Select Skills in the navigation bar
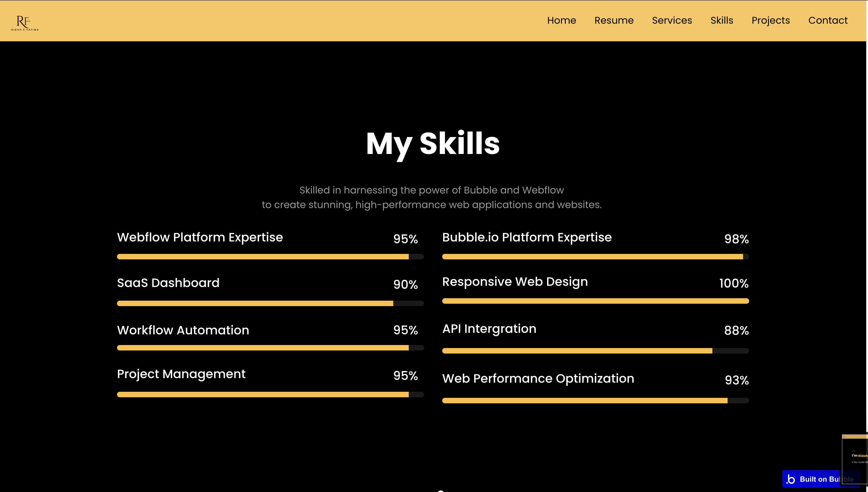The image size is (868, 492). (722, 20)
